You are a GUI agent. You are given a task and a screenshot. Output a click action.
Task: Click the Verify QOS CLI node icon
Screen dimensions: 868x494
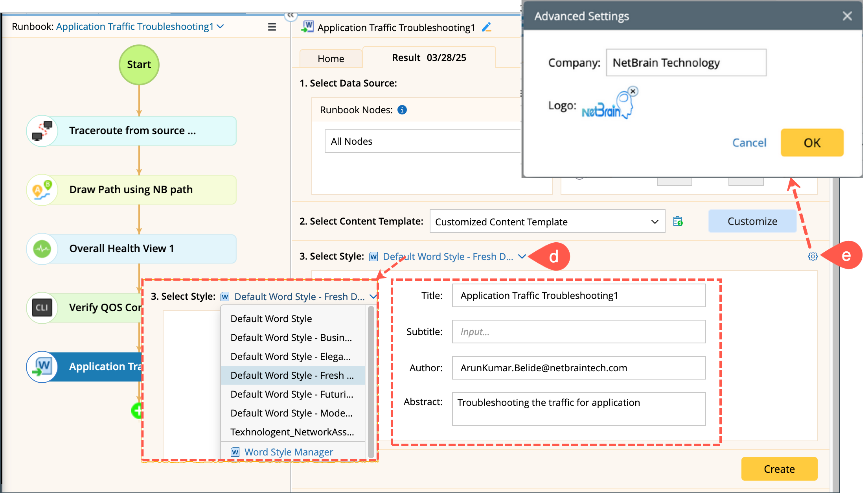click(x=42, y=308)
